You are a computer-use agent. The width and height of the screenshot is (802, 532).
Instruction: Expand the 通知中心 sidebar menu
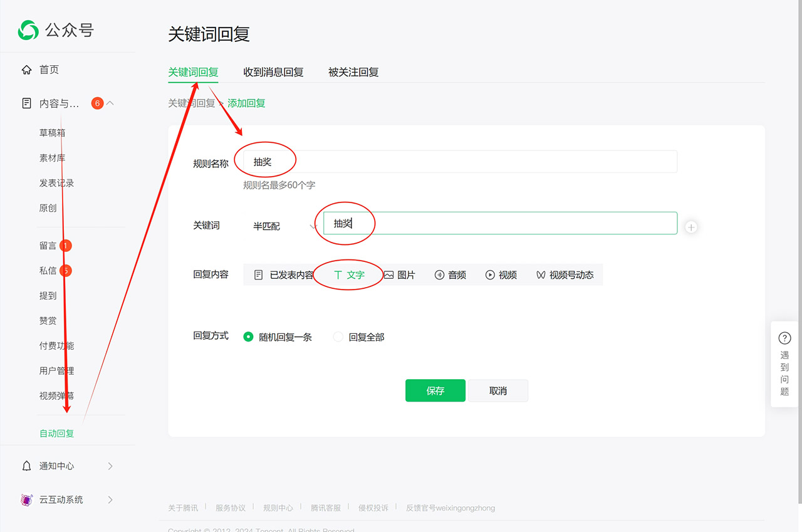pyautogui.click(x=110, y=466)
